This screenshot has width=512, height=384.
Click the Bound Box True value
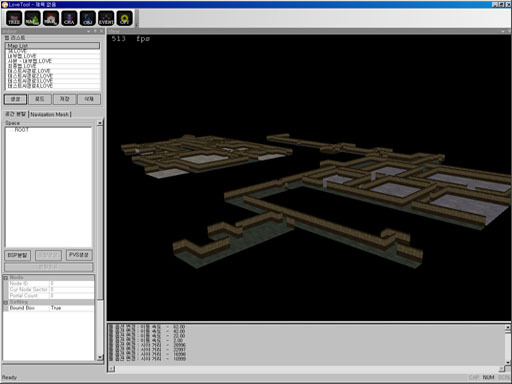click(72, 308)
